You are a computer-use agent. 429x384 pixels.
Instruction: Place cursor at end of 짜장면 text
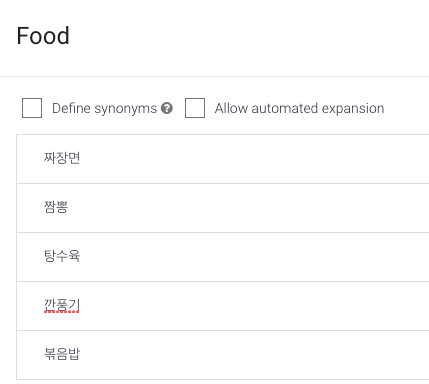click(80, 158)
